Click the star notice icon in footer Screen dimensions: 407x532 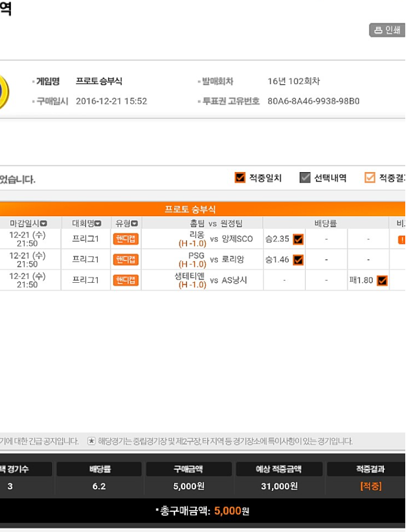coord(91,441)
